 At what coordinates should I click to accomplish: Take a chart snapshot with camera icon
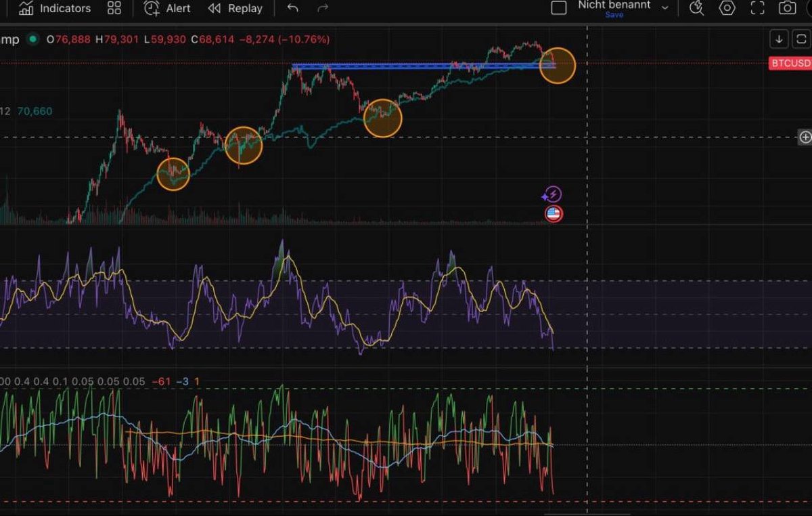click(787, 8)
